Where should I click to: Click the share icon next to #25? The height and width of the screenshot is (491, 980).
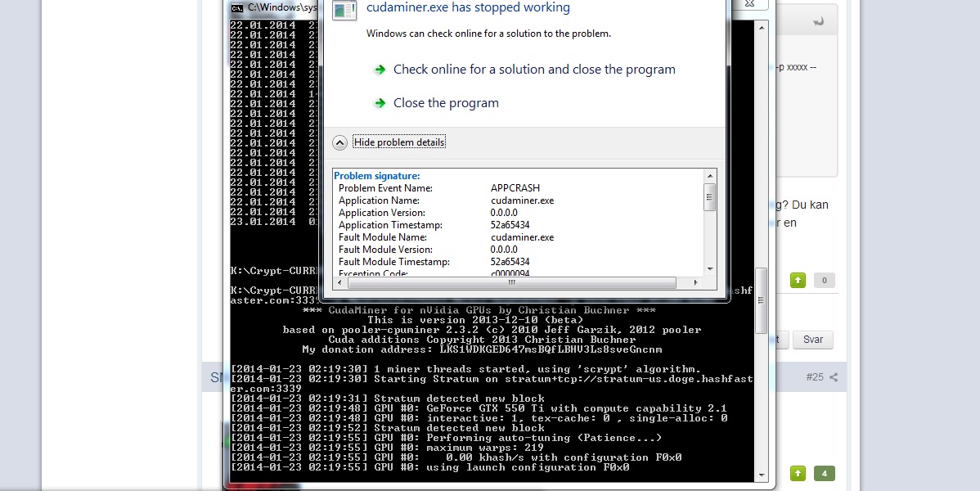tap(834, 377)
